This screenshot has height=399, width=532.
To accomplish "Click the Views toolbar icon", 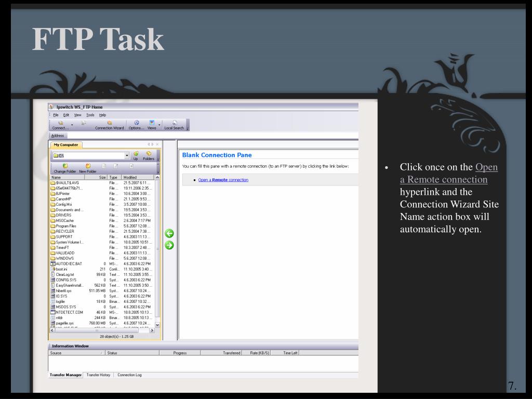I will coord(152,123).
